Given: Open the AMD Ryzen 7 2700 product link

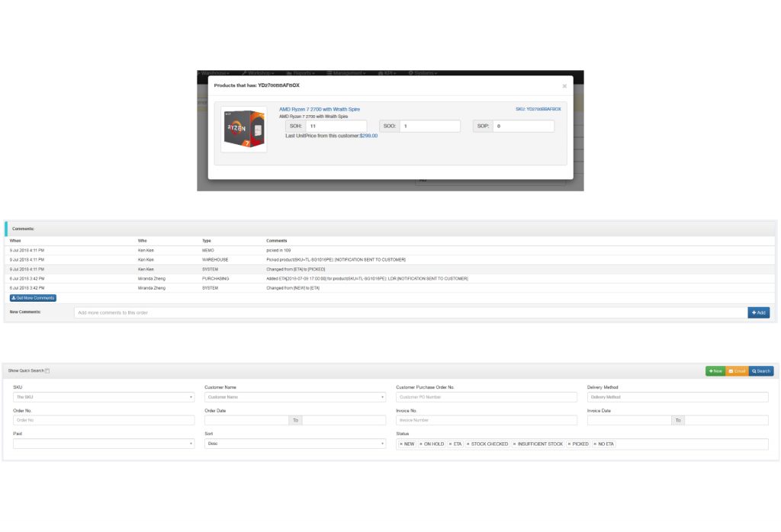Looking at the screenshot, I should (320, 109).
